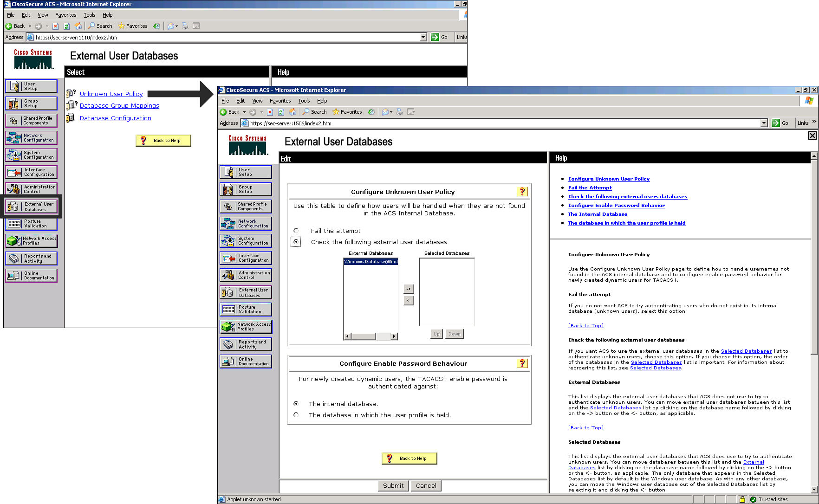Open Configure Enable Password Behavior help link
The height and width of the screenshot is (504, 819).
pos(617,205)
